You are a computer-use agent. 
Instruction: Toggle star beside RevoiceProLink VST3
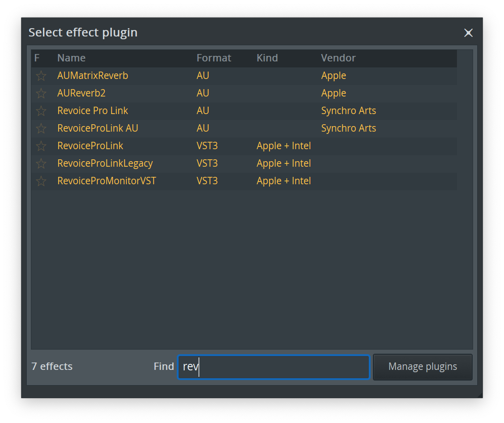pos(41,146)
